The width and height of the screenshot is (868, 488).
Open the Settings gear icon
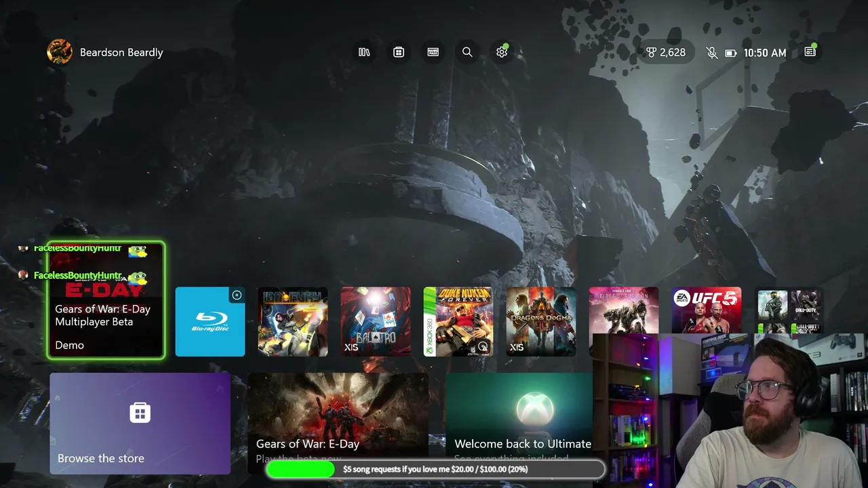pos(502,52)
